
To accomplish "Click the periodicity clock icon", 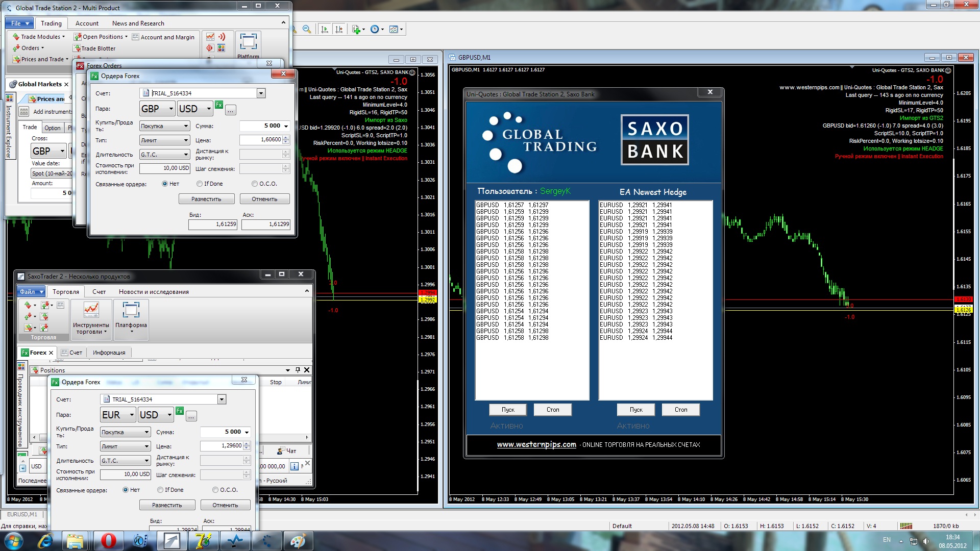I will pos(375,30).
